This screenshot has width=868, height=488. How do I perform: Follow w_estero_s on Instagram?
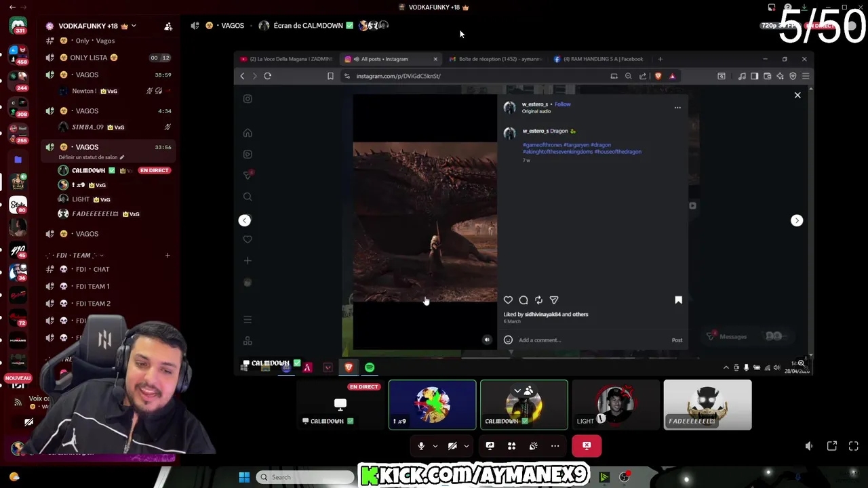[x=563, y=104]
